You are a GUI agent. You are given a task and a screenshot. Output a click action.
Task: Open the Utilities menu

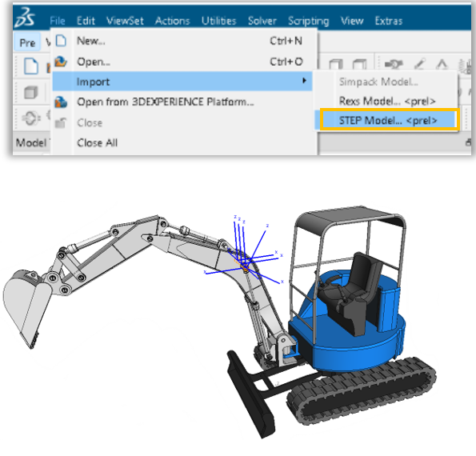(x=218, y=21)
